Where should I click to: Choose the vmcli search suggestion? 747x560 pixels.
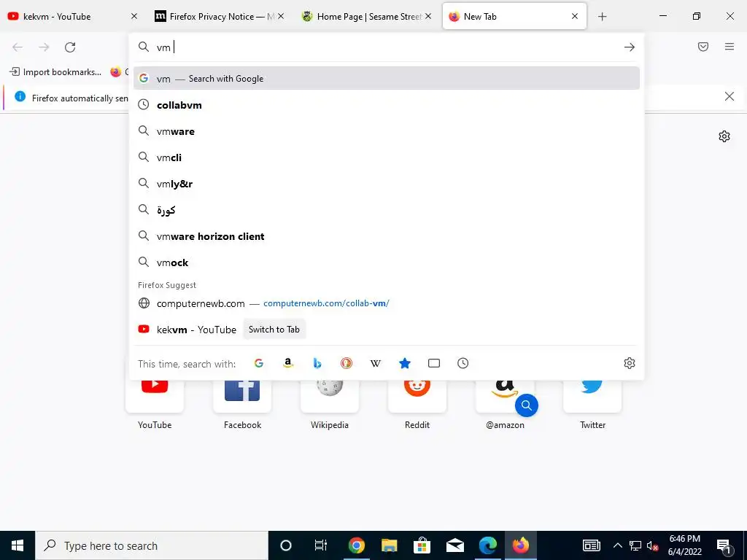387,157
